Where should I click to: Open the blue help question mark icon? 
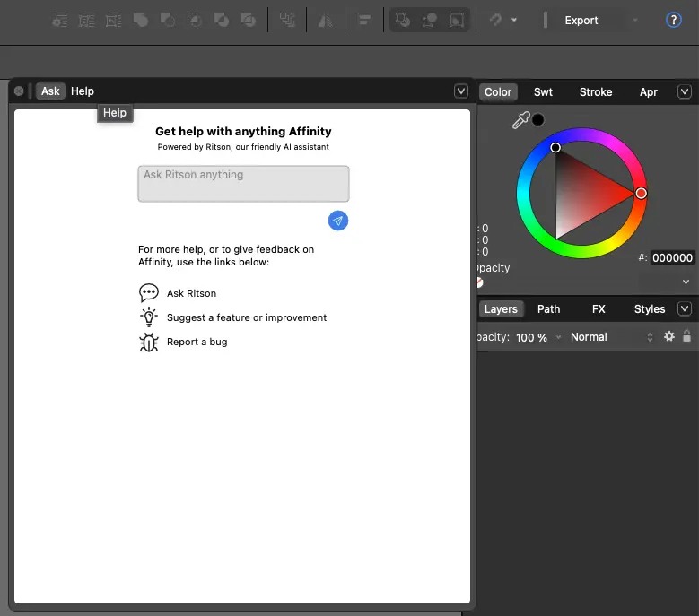pyautogui.click(x=674, y=20)
